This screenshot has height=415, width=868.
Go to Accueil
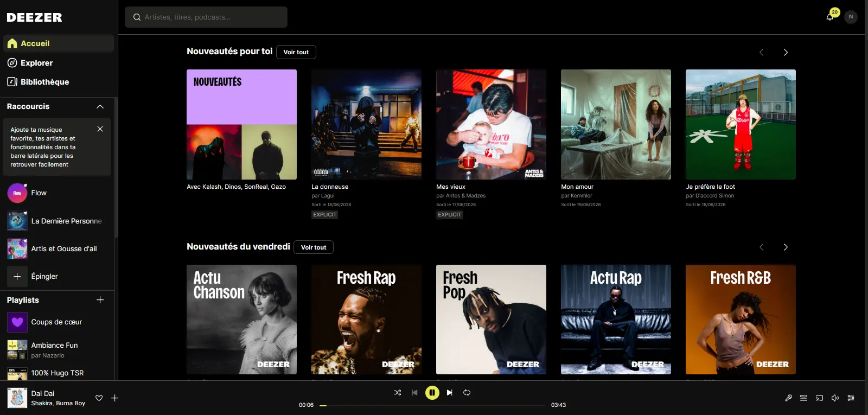tap(59, 43)
